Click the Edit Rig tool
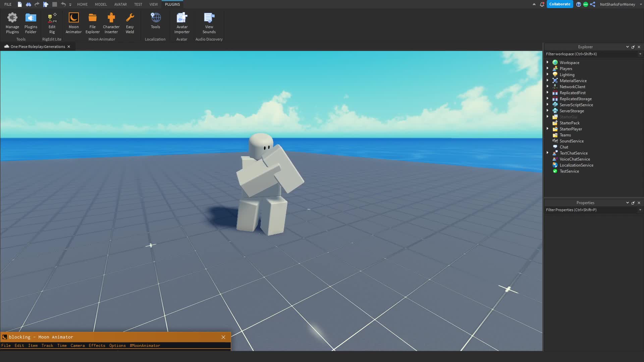 click(52, 22)
